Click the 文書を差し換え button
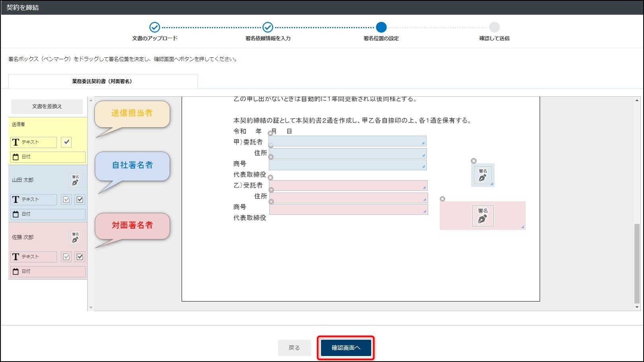Viewport: 644px width, 362px height. click(x=47, y=106)
